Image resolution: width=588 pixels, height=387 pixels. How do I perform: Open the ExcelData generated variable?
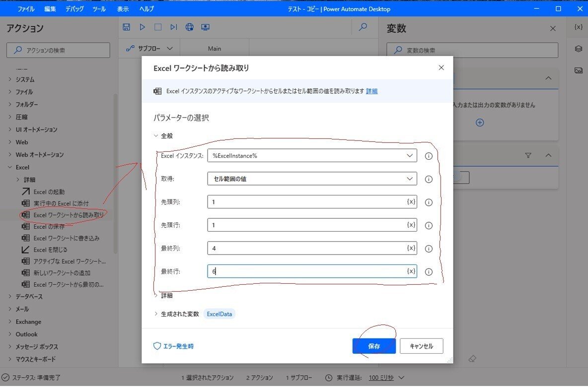[219, 314]
